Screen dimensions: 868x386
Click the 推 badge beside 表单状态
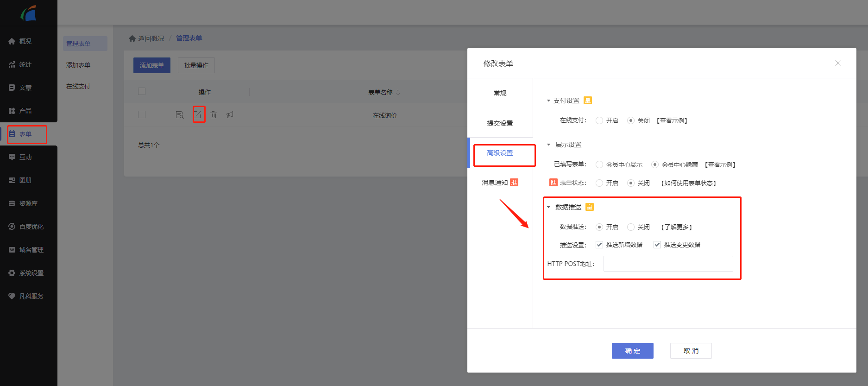click(554, 183)
